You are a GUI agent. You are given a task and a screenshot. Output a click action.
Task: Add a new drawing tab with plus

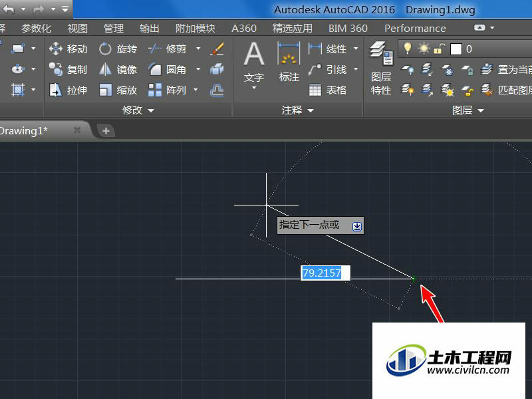tap(106, 130)
